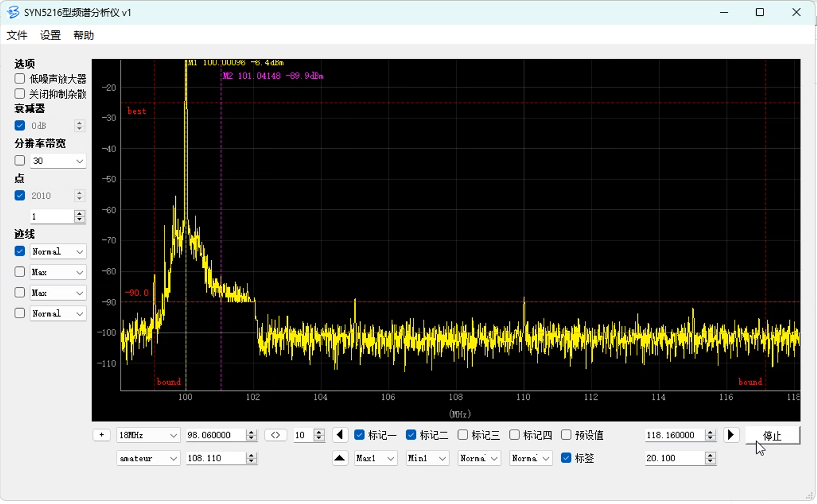Screen dimensions: 817x504
Task: Click the right arrow pan button
Action: tap(731, 435)
